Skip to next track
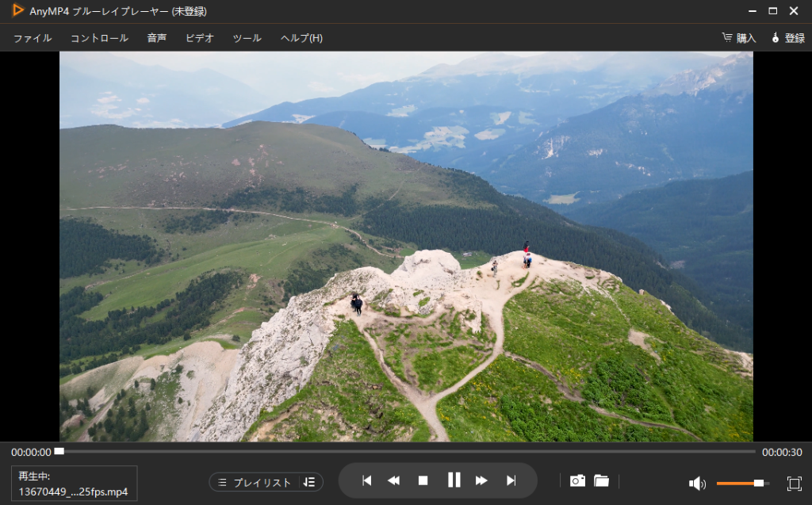 point(511,481)
